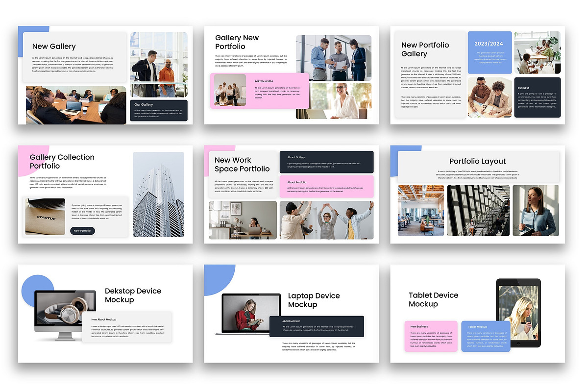The image size is (588, 392).
Task: Click the New Portfolio button
Action: [x=82, y=230]
